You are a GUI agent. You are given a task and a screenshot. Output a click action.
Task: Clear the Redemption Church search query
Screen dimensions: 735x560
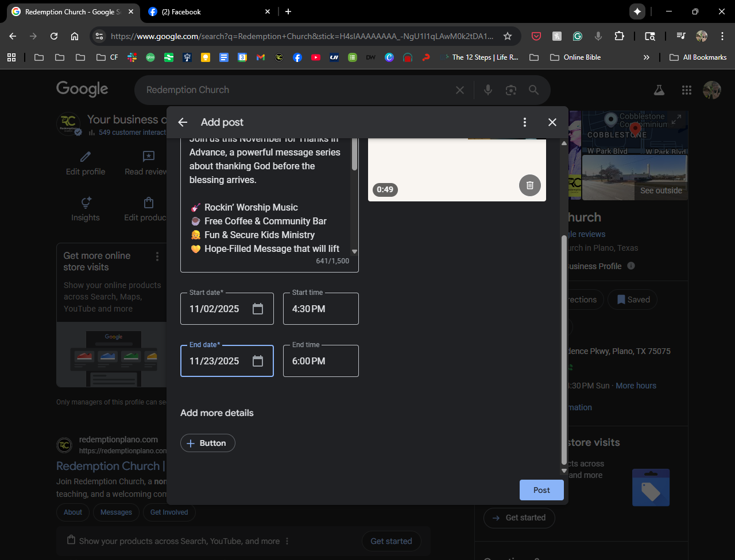(459, 90)
